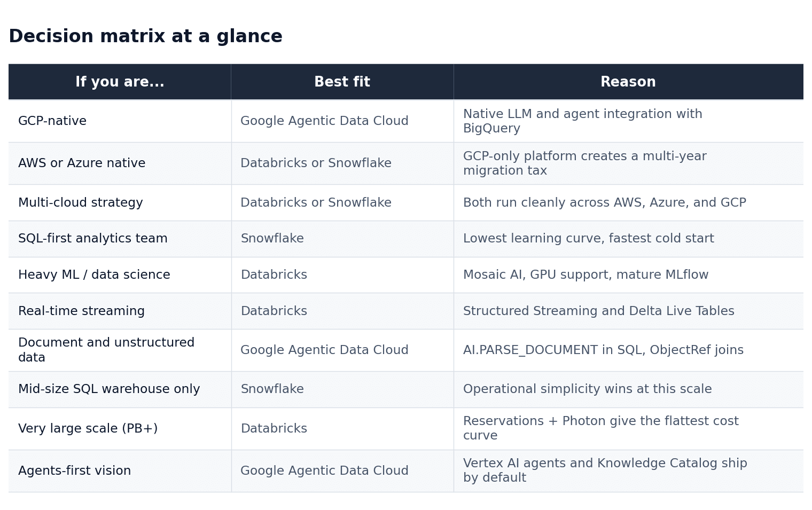Select Google Agentic Data Cloud in GCP-native row
The width and height of the screenshot is (812, 510).
tap(324, 121)
